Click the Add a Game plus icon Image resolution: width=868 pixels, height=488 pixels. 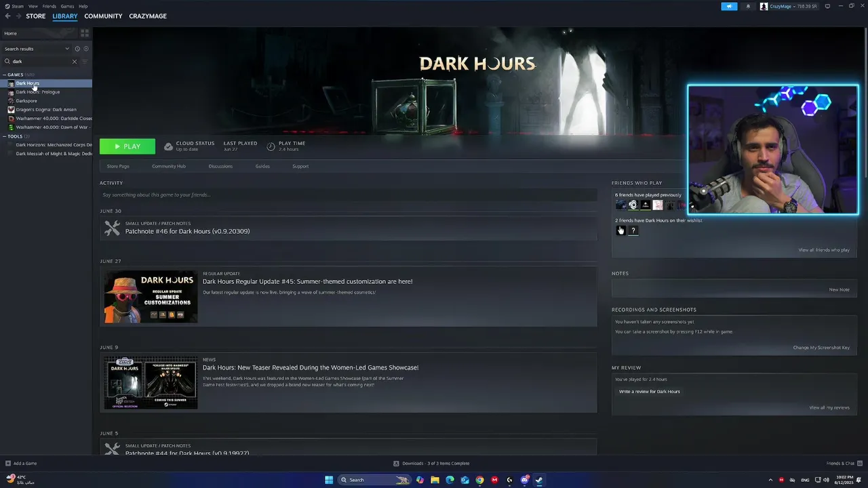tap(8, 464)
